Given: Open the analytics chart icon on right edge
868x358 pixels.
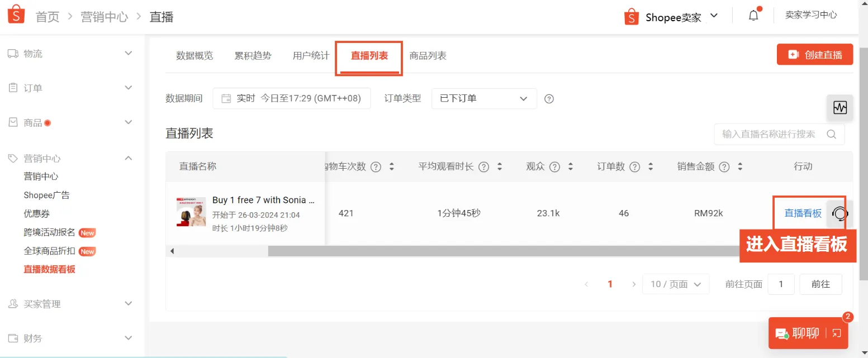Looking at the screenshot, I should 839,108.
